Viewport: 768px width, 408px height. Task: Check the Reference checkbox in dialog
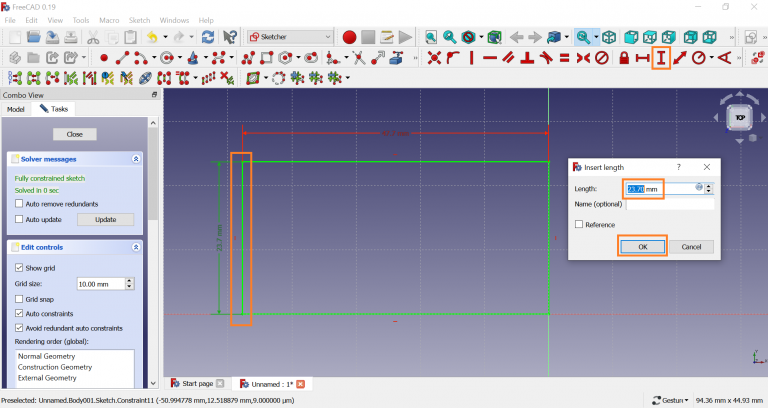coord(579,225)
